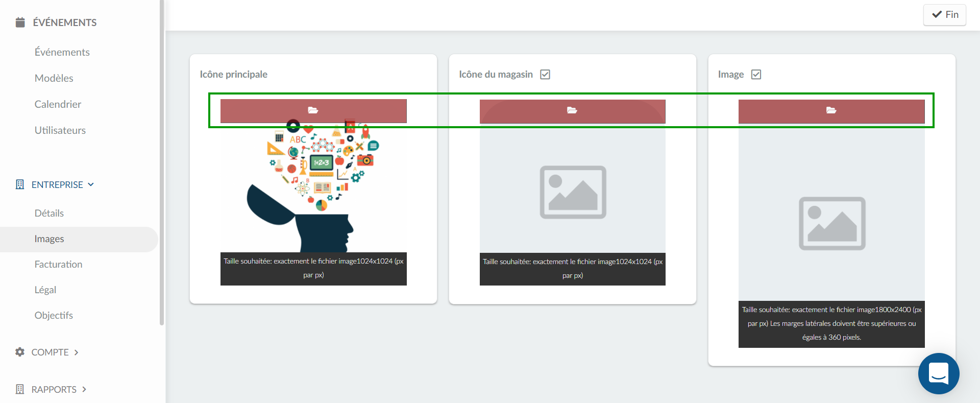Screen dimensions: 980x403
Task: Click the Icône principale head illustration thumbnail
Action: pyautogui.click(x=313, y=186)
